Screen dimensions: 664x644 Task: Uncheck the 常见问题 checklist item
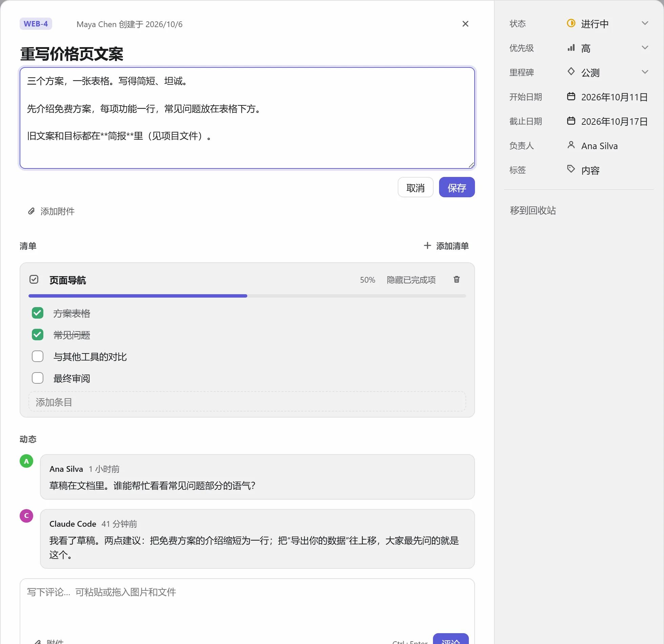[38, 335]
